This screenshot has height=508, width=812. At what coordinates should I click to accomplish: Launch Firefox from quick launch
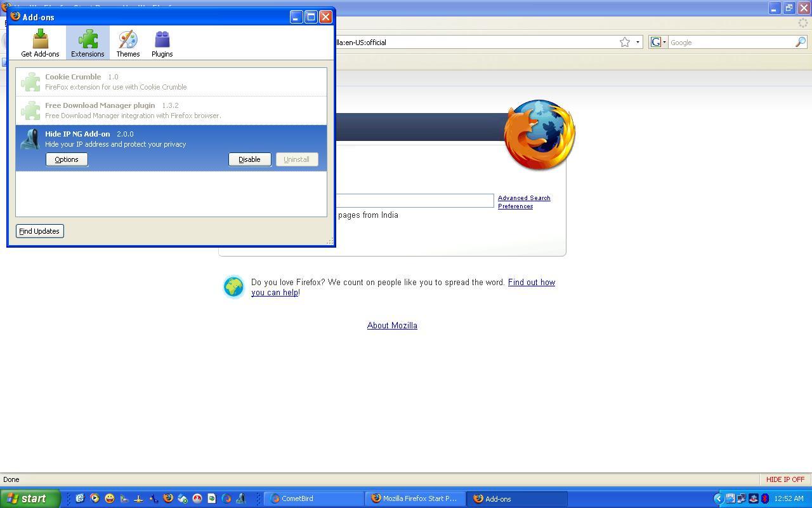click(168, 498)
